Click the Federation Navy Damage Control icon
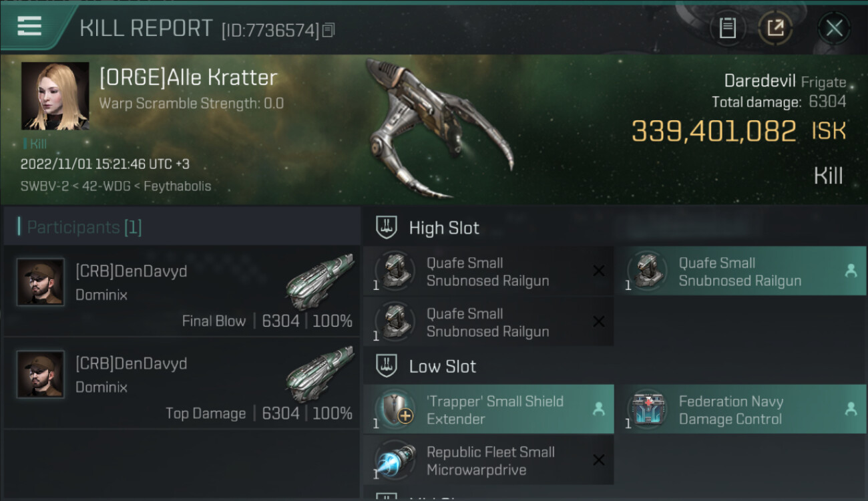 (x=647, y=409)
